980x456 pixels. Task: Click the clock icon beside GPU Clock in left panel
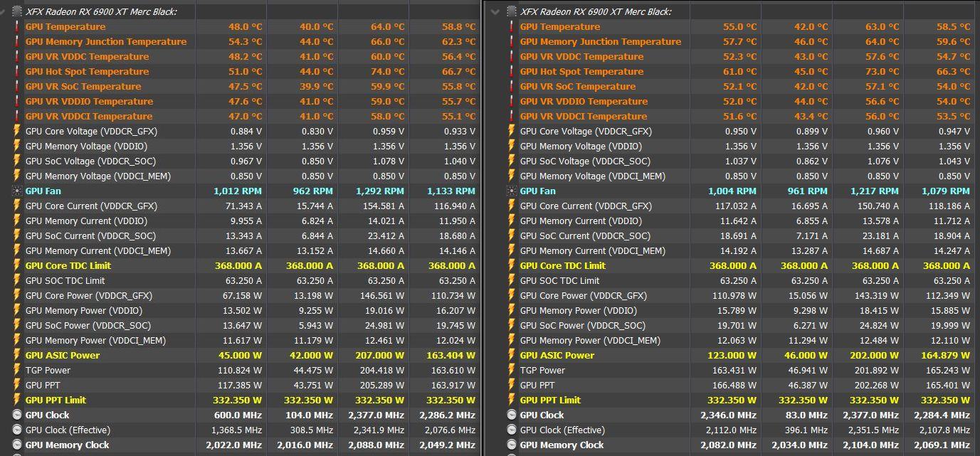click(16, 415)
